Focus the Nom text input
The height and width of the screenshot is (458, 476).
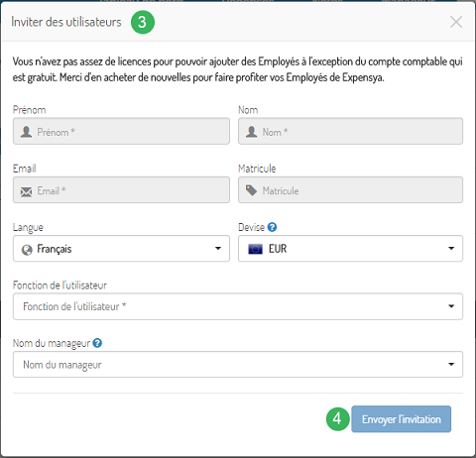pyautogui.click(x=350, y=131)
